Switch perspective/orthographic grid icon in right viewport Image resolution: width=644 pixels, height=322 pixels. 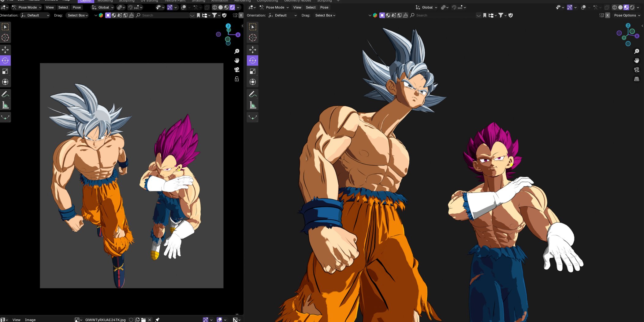(x=637, y=79)
